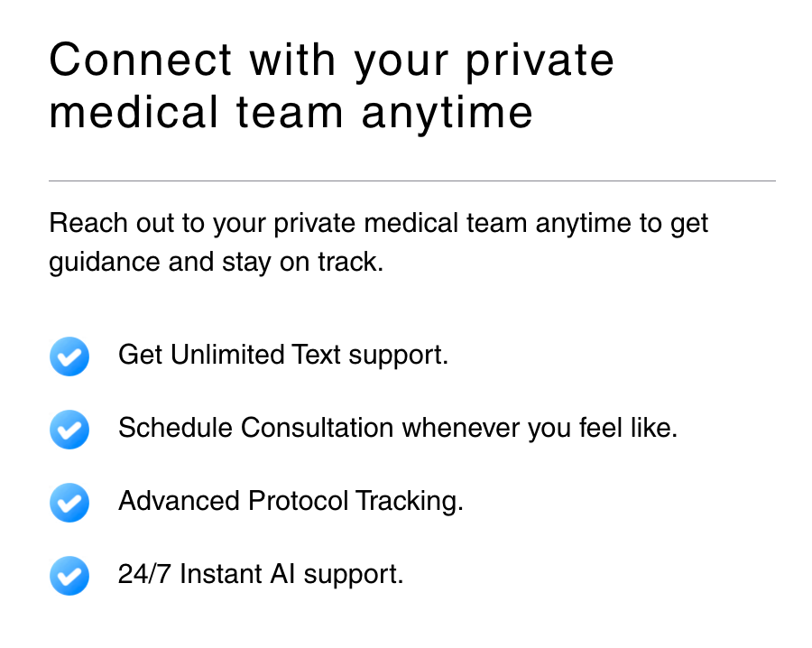Image resolution: width=812 pixels, height=648 pixels.
Task: Click the '24/7' text in the last feature
Action: click(144, 575)
